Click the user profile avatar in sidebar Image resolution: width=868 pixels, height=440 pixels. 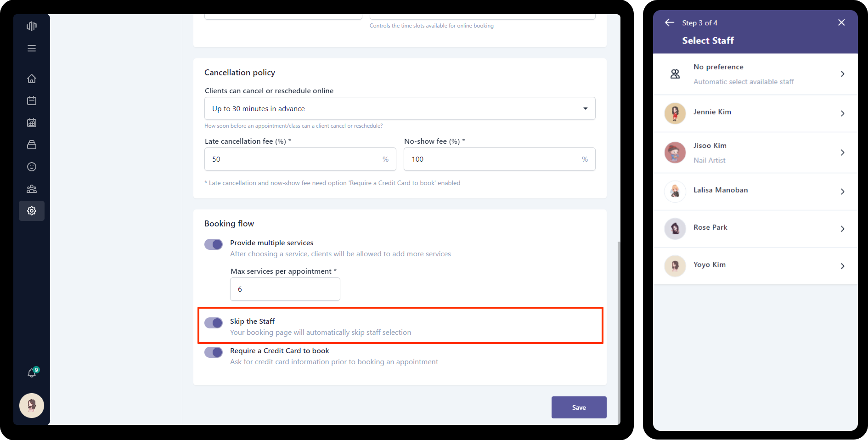click(x=32, y=406)
